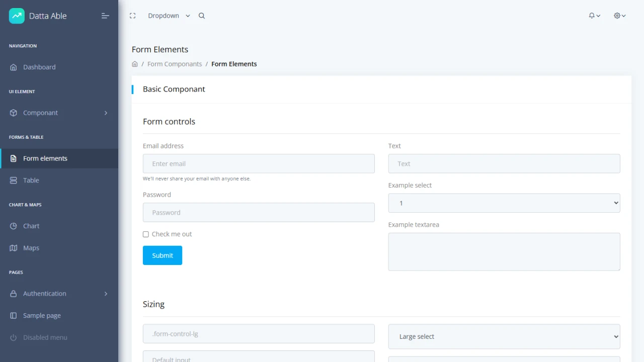Open the Maps section icon
This screenshot has width=644, height=362.
point(13,248)
